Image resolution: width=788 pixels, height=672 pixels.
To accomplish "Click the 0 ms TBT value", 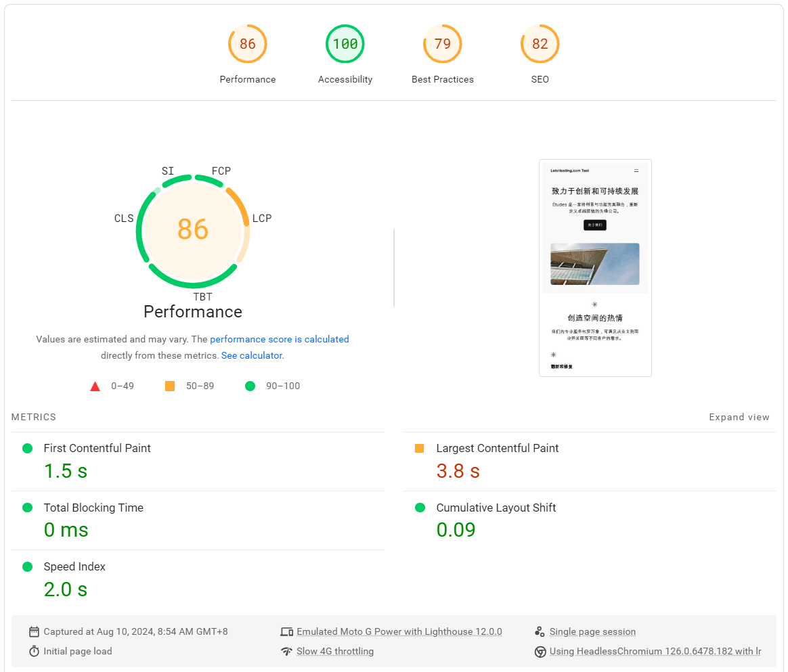I will pos(66,530).
